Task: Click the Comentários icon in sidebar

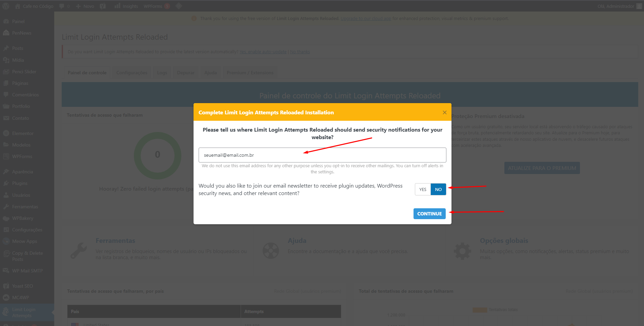Action: [x=6, y=95]
